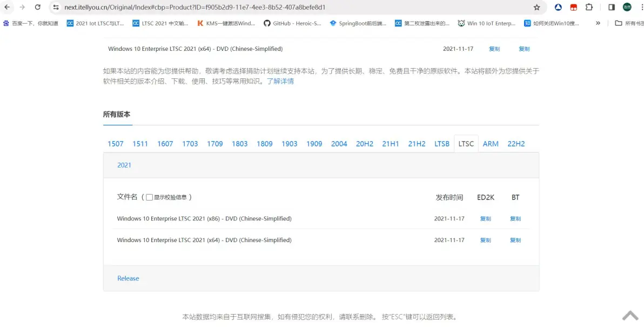Open the KMS一键激活Wind bookmark
Viewport: 644px width, 327px height.
point(226,23)
